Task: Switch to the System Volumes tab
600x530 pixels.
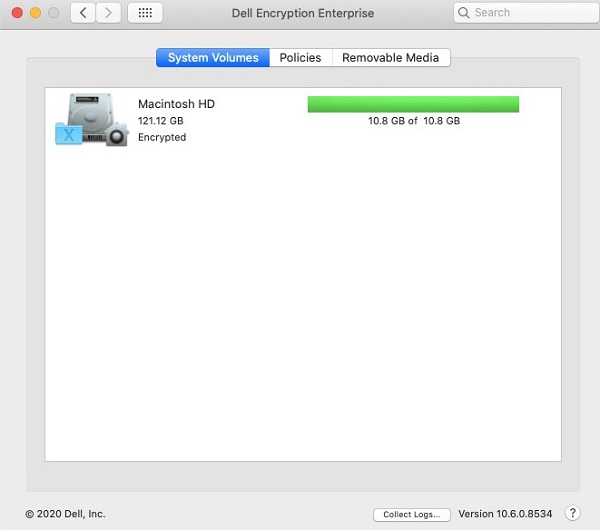Action: (213, 57)
